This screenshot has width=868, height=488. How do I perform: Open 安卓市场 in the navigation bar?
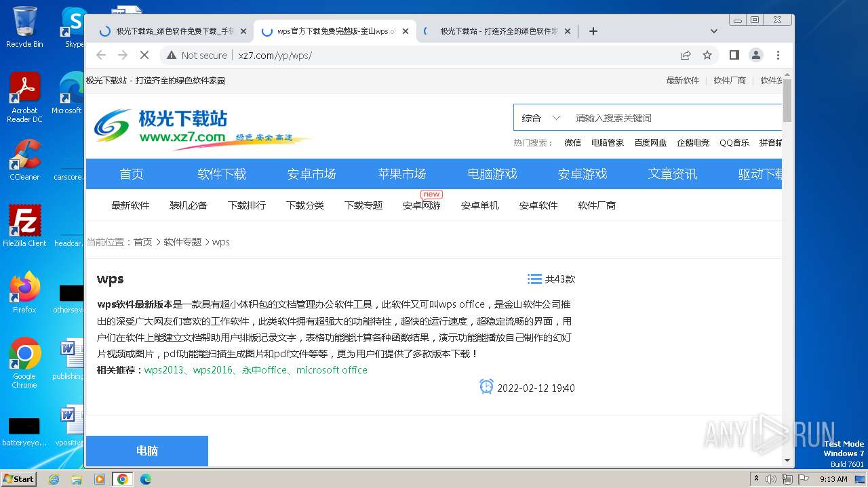pos(312,174)
